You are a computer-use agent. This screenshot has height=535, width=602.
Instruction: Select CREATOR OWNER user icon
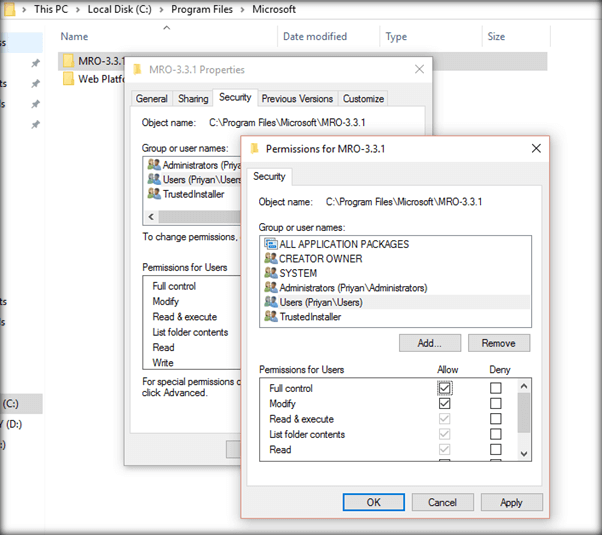coord(271,258)
